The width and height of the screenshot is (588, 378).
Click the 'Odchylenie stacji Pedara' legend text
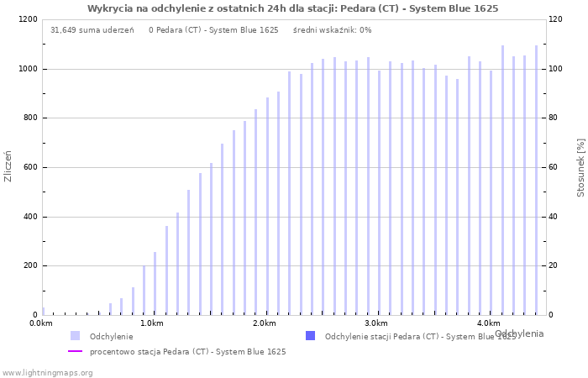(x=420, y=336)
